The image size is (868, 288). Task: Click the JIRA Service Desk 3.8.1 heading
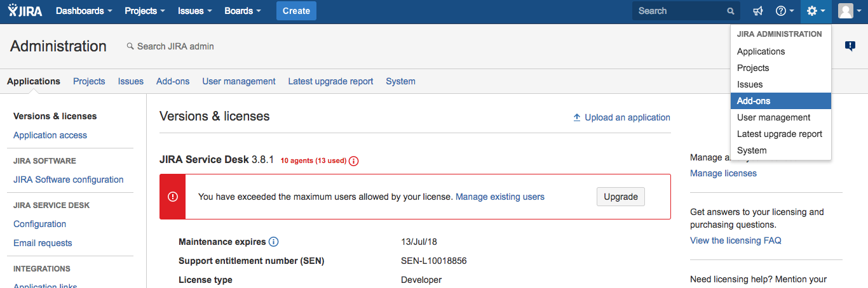point(217,160)
